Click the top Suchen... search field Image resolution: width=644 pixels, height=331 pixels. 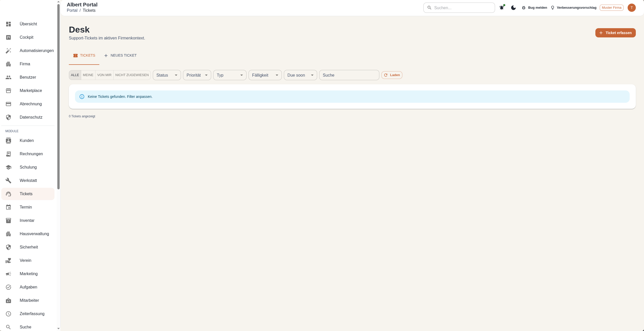point(459,8)
